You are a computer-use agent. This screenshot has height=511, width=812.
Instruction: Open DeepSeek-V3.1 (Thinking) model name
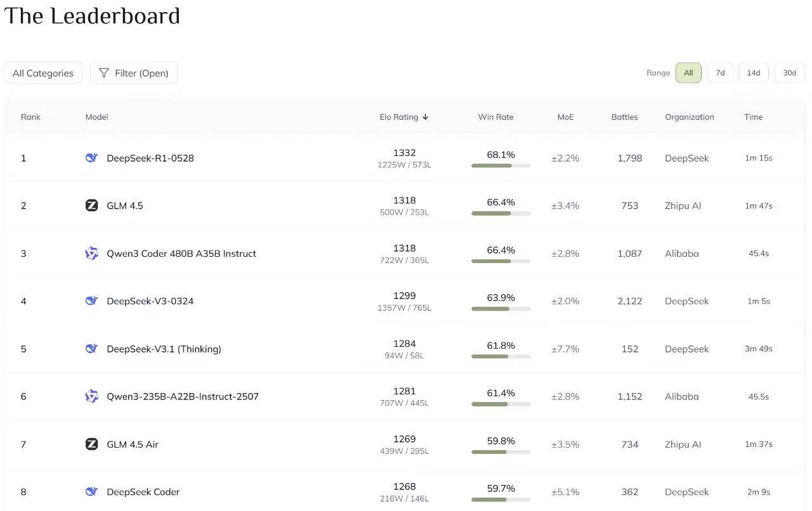(x=164, y=349)
